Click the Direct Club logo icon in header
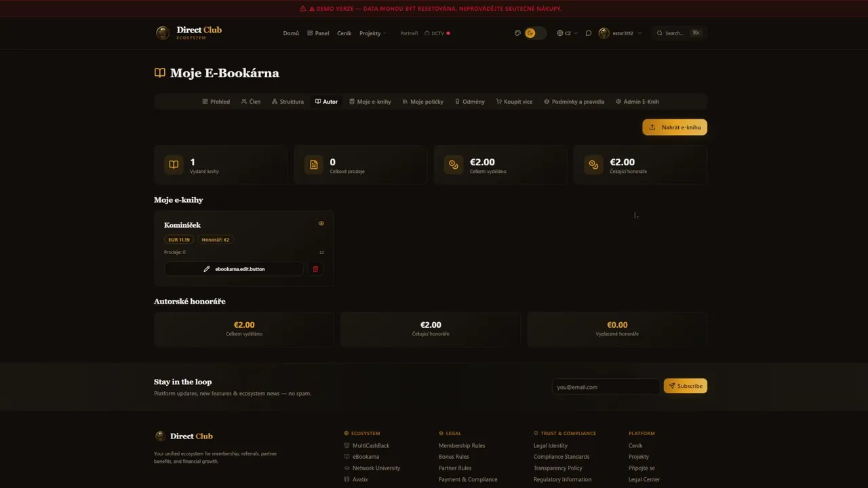This screenshot has height=488, width=868. 163,33
